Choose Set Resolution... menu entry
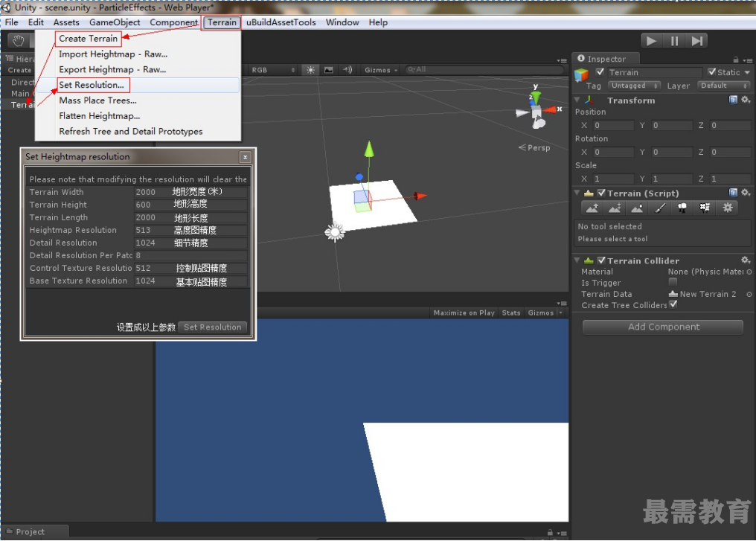 coord(92,85)
